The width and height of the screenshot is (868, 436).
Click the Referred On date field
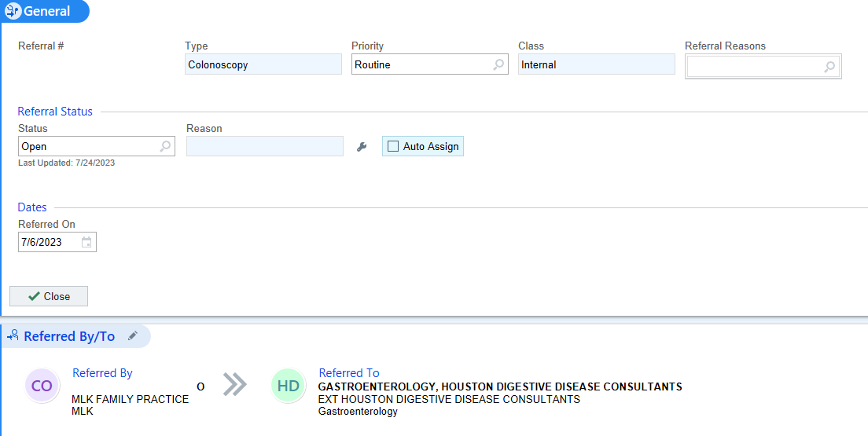coord(57,242)
